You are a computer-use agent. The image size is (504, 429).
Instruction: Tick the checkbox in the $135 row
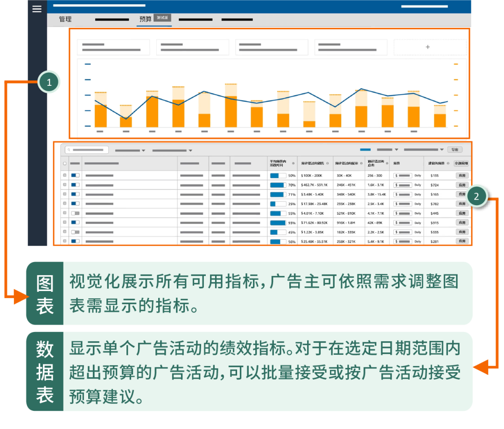coord(64,175)
